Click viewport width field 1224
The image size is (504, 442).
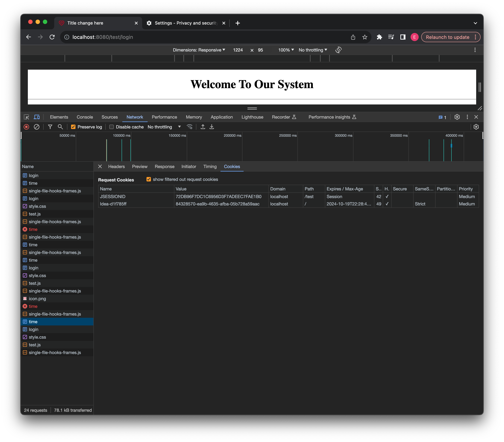coord(238,50)
